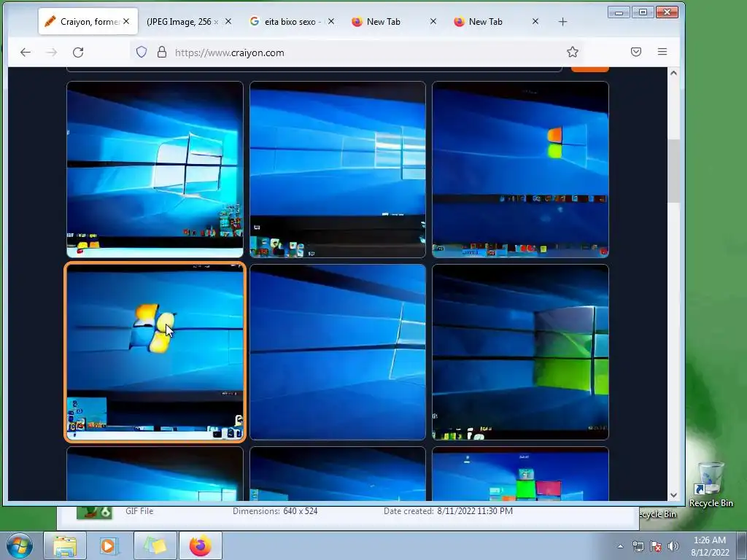Close the JPEG Image tab
The height and width of the screenshot is (560, 747).
click(228, 21)
